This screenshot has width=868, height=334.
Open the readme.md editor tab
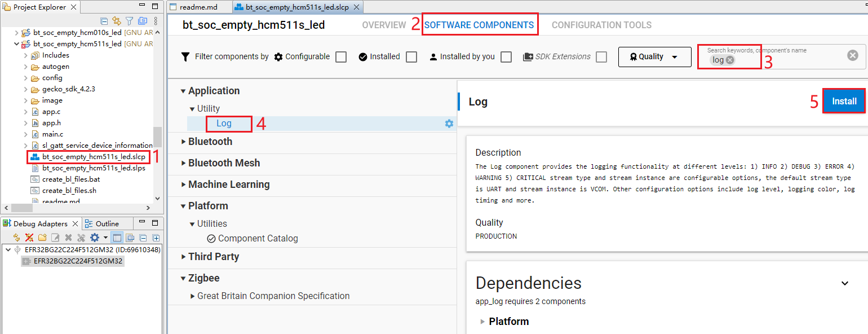[x=198, y=7]
